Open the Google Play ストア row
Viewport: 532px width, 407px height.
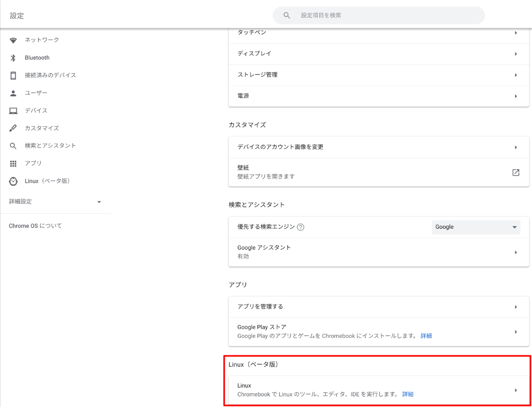coord(379,332)
